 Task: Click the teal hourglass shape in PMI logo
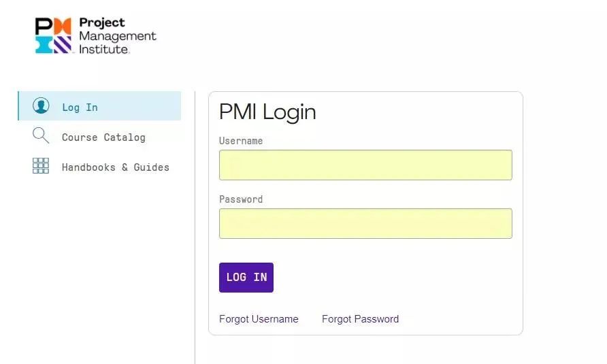click(44, 45)
